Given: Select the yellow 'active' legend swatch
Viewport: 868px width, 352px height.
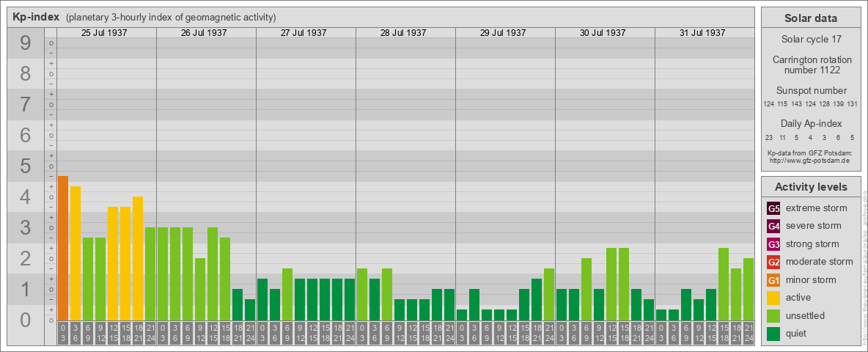Looking at the screenshot, I should pyautogui.click(x=773, y=298).
